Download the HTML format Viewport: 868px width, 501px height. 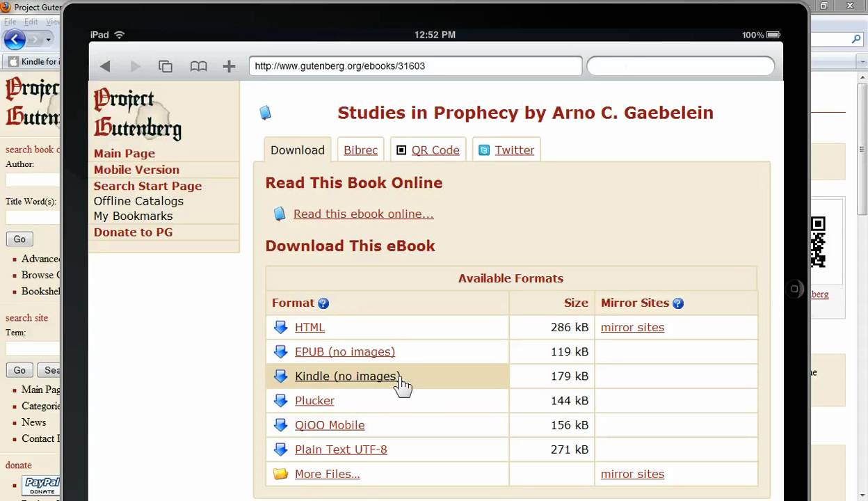coord(310,327)
